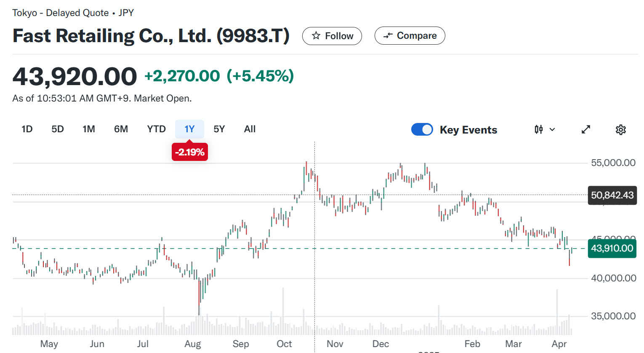Click the Jun label on time axis
This screenshot has height=353, width=644.
[x=97, y=344]
